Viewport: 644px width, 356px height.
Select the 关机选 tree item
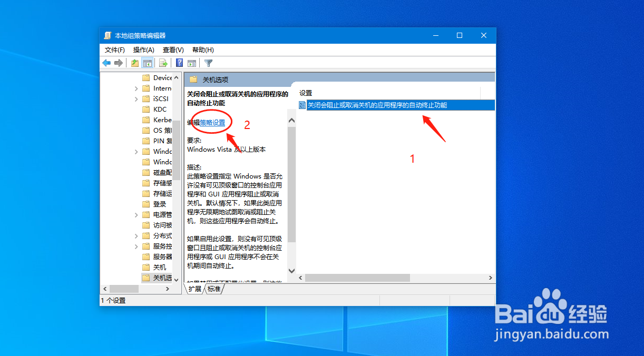(162, 278)
